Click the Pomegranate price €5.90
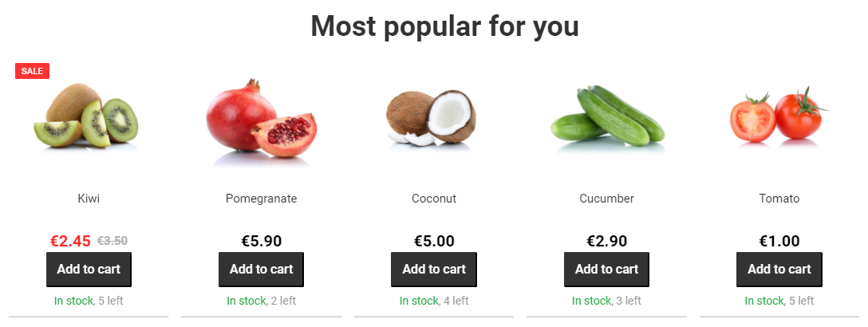The width and height of the screenshot is (868, 327). tap(261, 241)
